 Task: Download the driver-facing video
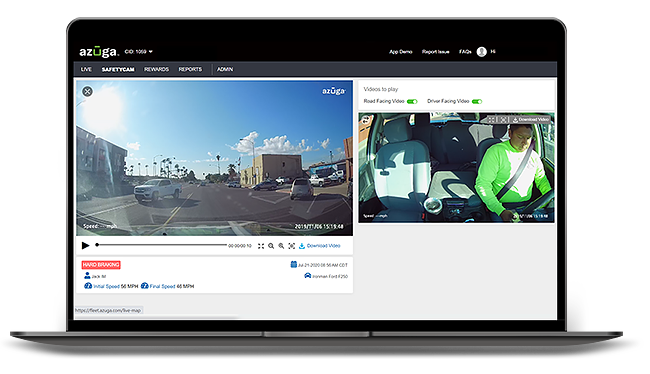pyautogui.click(x=531, y=119)
